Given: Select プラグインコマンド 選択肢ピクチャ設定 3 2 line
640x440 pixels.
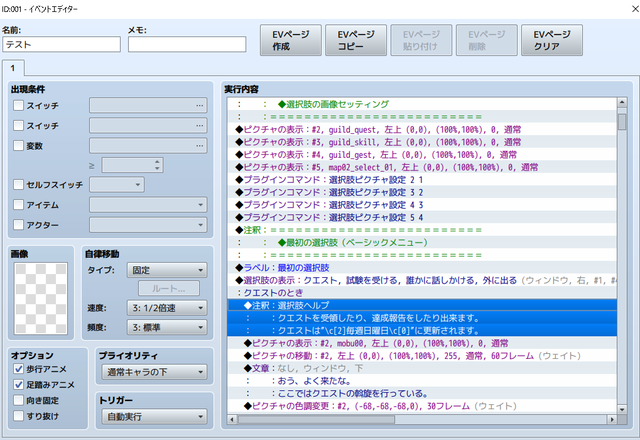Looking at the screenshot, I should point(422,192).
